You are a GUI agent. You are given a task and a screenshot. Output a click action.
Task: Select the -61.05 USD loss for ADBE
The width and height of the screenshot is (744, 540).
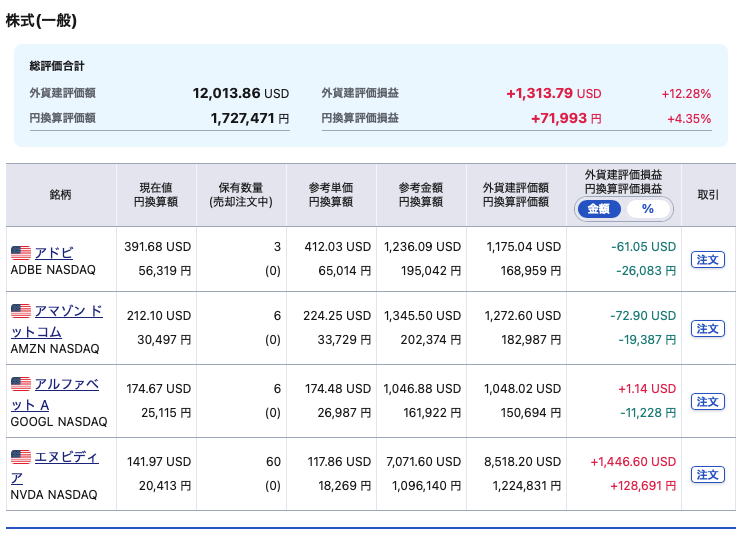point(643,247)
